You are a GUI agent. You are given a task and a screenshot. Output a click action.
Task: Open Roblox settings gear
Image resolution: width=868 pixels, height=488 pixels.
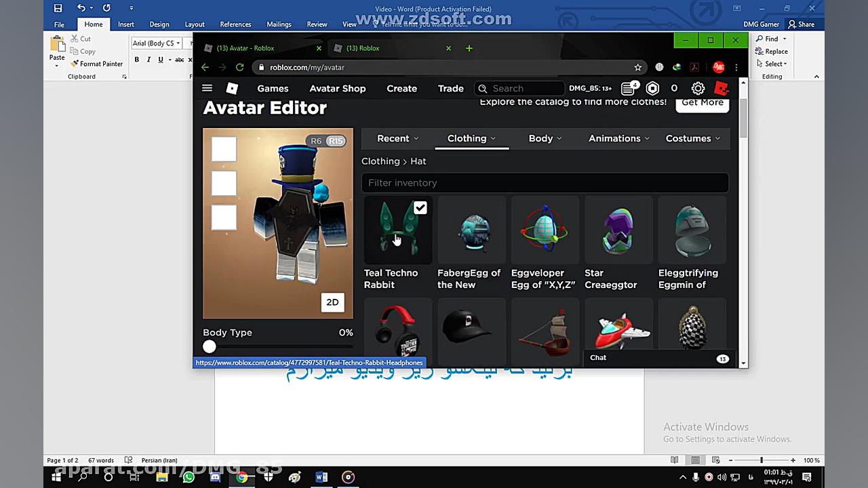[x=698, y=88]
